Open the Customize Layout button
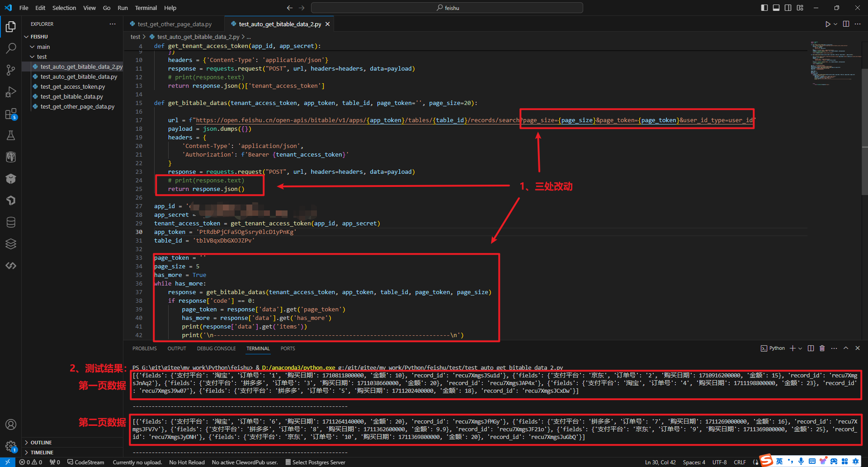This screenshot has width=868, height=467. coord(800,8)
